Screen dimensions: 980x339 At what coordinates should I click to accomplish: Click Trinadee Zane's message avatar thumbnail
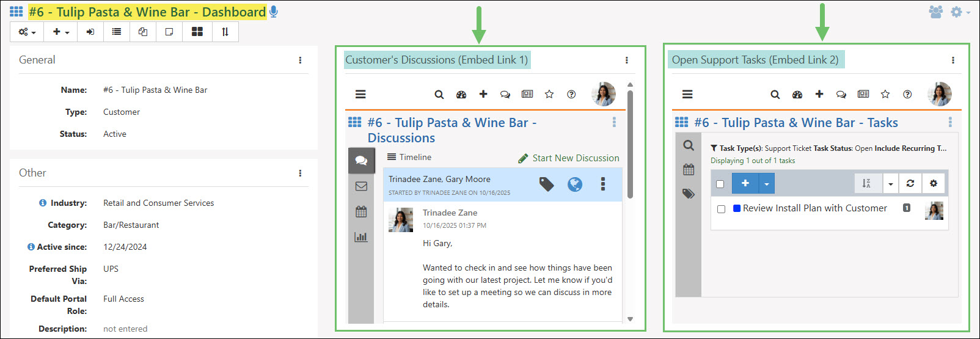pos(401,220)
